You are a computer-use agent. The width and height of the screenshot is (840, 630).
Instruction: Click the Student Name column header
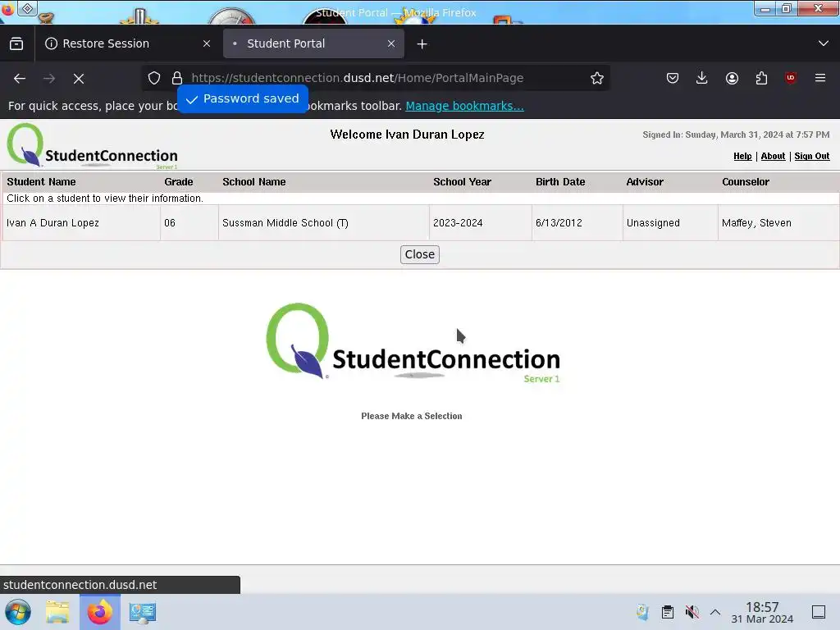[41, 181]
